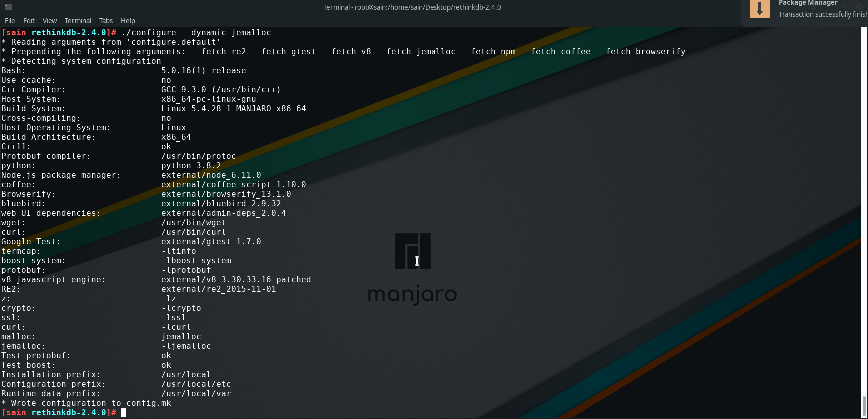Click the window title 'Terminal - root@sain'
The width and height of the screenshot is (868, 419).
tap(412, 7)
